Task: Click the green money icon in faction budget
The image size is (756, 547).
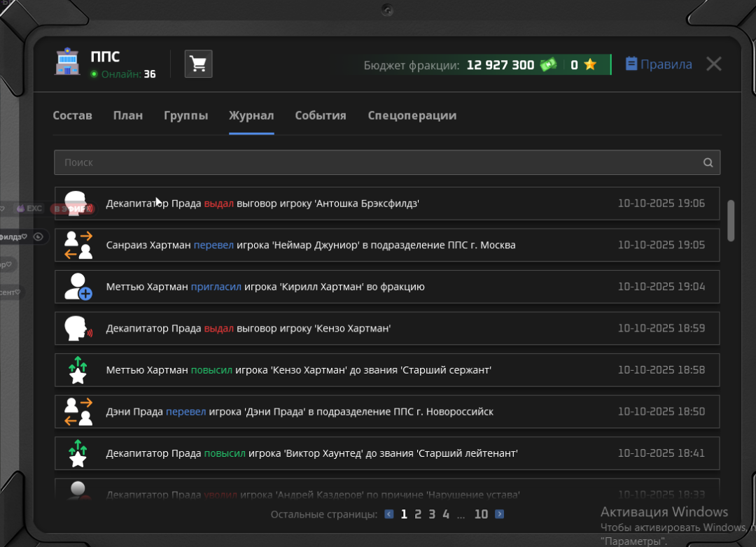Action: click(547, 64)
